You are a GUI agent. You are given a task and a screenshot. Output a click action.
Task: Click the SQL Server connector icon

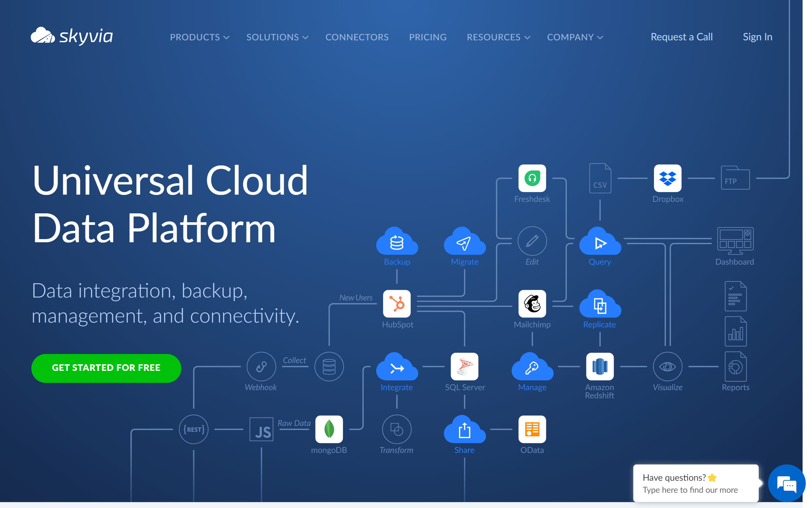pyautogui.click(x=465, y=366)
